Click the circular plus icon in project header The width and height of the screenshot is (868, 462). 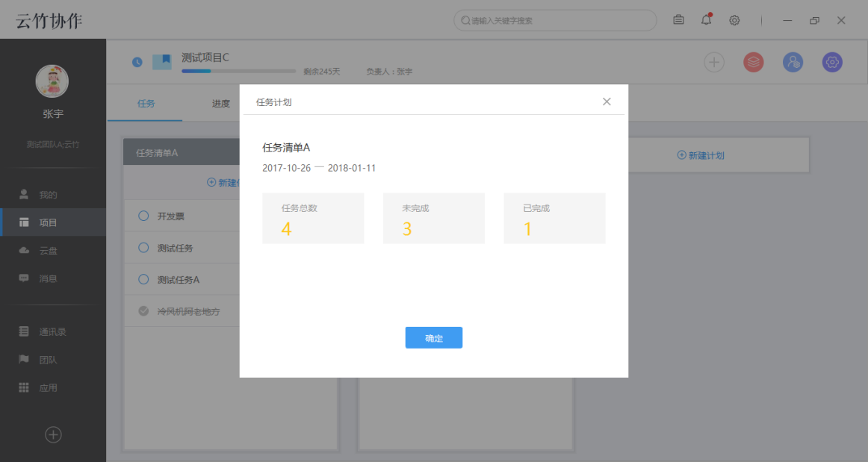[x=713, y=62]
